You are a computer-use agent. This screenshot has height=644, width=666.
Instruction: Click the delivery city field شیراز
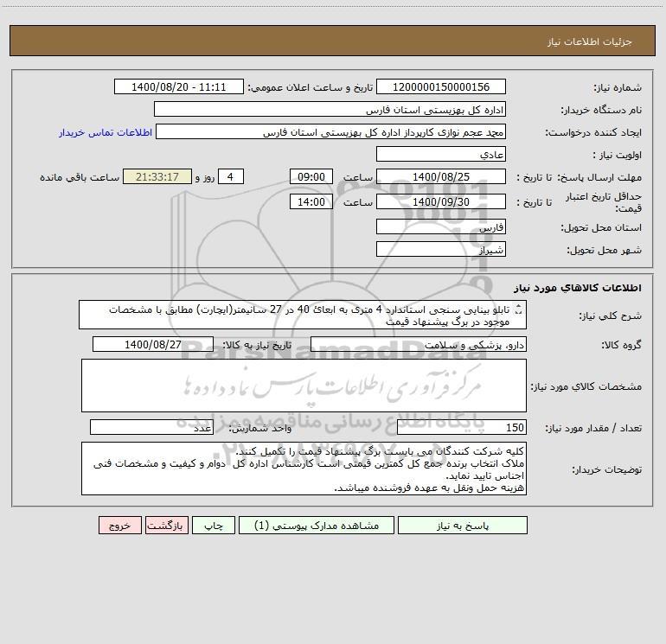pos(441,249)
